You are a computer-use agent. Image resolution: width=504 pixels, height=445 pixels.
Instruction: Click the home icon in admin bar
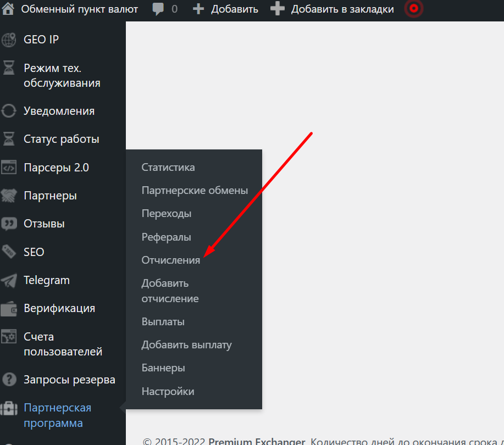pyautogui.click(x=9, y=9)
